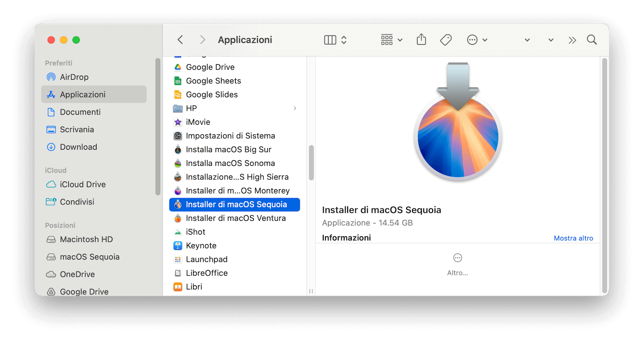Click the sidebar scrollbar
Viewport: 644px width, 342px height.
[x=158, y=127]
